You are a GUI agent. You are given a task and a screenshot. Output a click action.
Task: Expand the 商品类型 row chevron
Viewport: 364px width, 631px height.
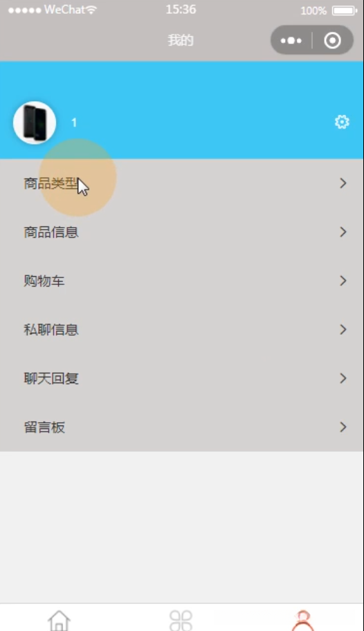point(343,183)
